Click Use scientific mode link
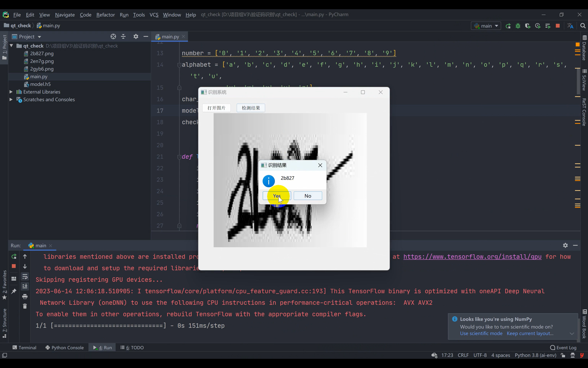 coord(481,334)
